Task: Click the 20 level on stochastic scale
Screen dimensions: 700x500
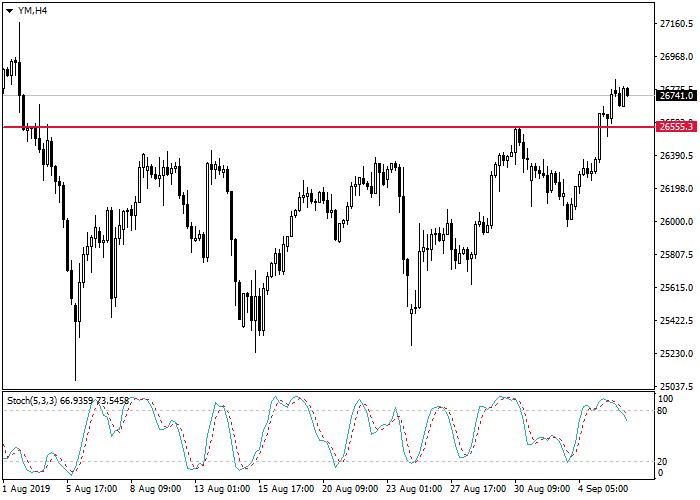Action: pos(662,461)
